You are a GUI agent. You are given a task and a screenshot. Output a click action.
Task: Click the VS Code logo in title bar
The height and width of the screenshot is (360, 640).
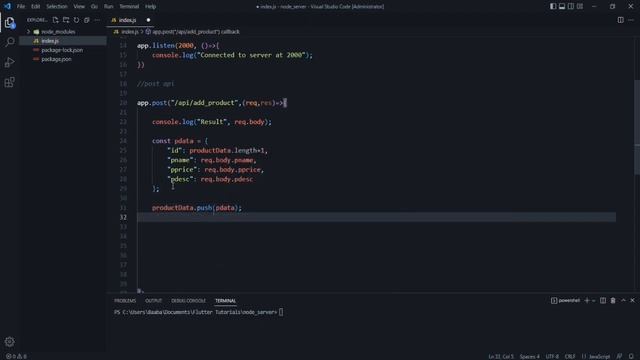tap(7, 6)
